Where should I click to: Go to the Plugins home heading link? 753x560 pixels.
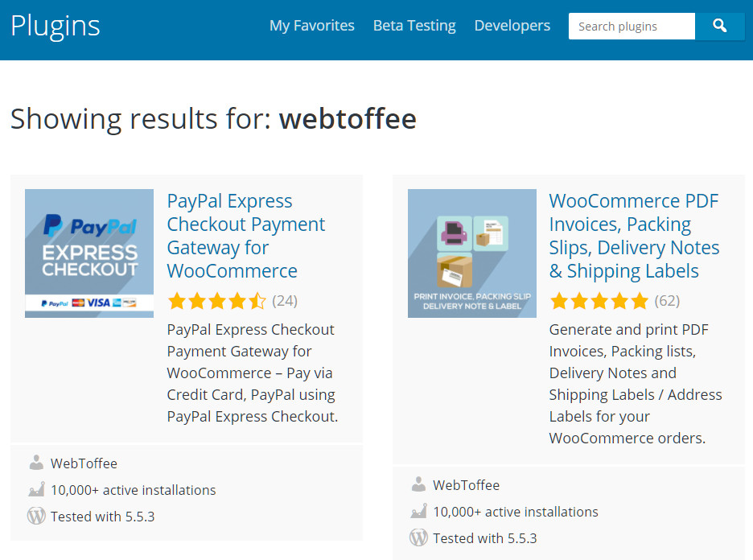coord(56,26)
